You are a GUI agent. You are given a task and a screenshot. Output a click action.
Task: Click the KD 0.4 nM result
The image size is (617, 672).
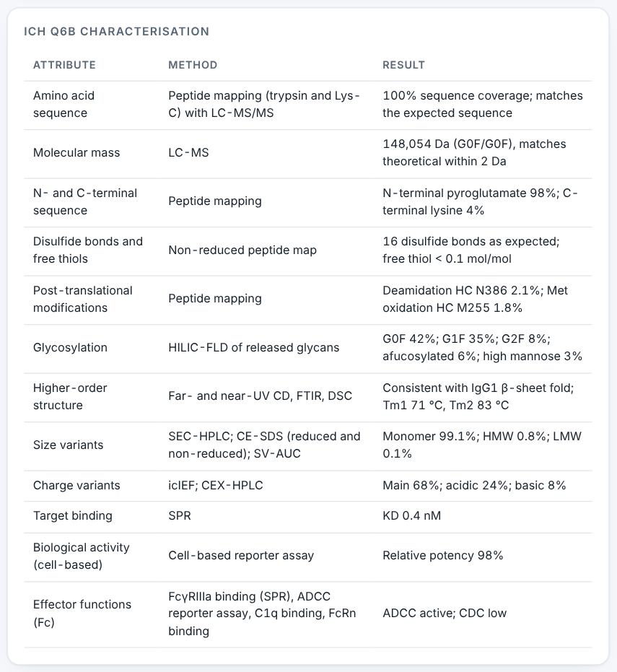coord(412,515)
